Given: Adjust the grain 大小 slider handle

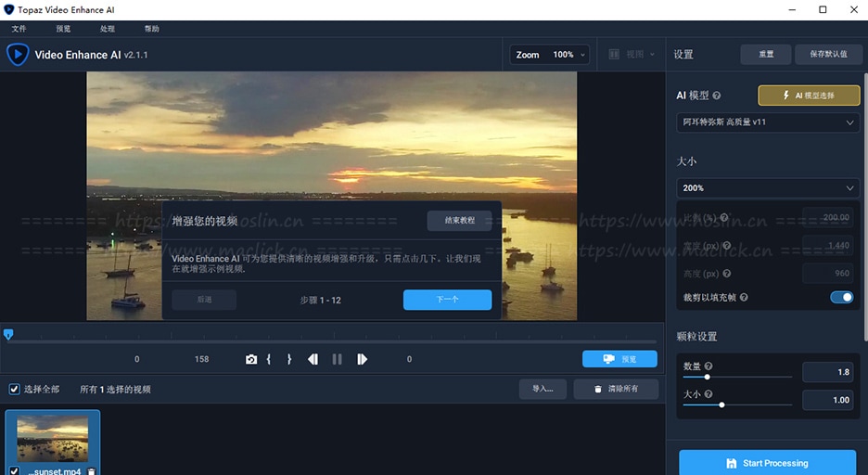Looking at the screenshot, I should (x=721, y=405).
